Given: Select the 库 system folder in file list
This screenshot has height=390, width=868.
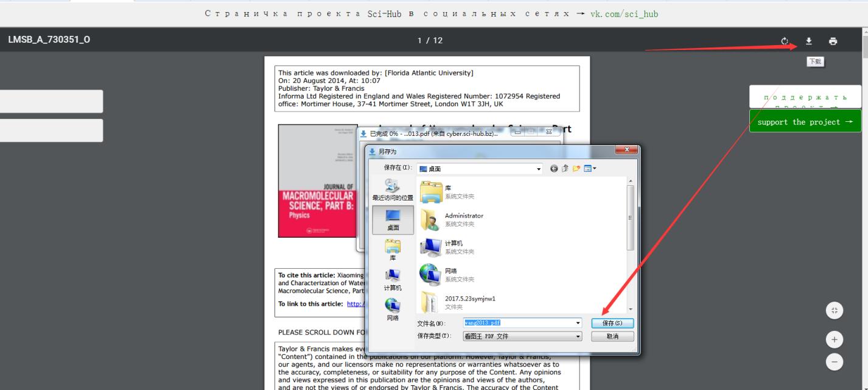Looking at the screenshot, I should pos(447,192).
